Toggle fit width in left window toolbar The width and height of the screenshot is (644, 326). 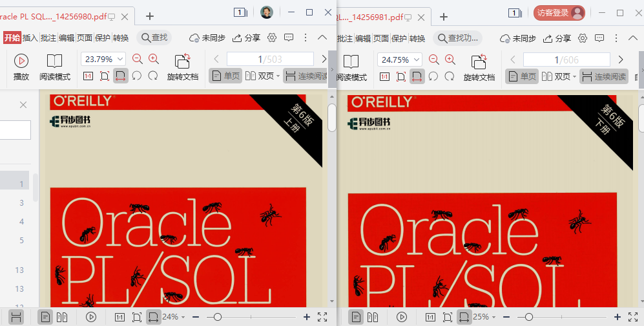(x=120, y=76)
